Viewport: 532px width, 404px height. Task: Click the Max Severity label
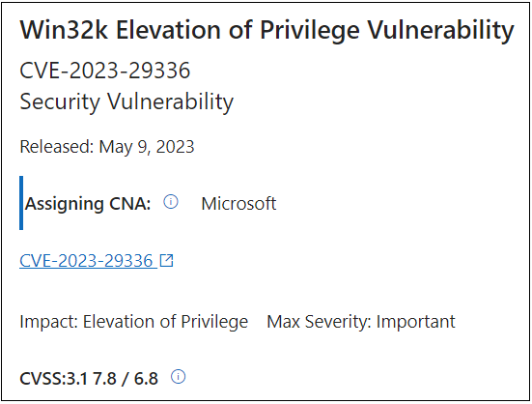(320, 322)
